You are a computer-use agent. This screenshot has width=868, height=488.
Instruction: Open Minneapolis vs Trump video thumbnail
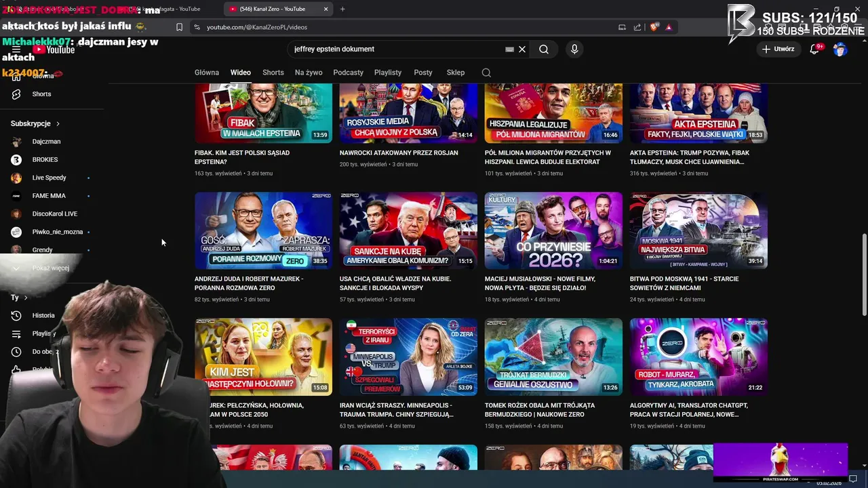[408, 357]
